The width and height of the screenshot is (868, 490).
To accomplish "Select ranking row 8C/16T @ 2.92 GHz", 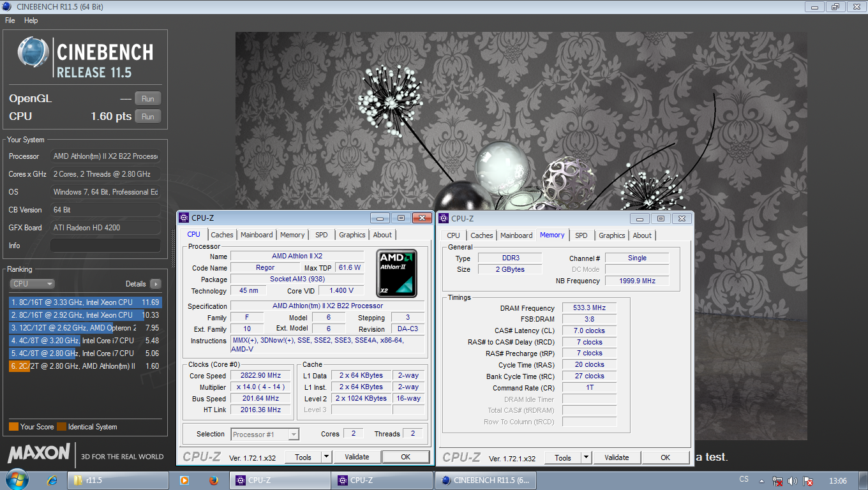I will (86, 315).
